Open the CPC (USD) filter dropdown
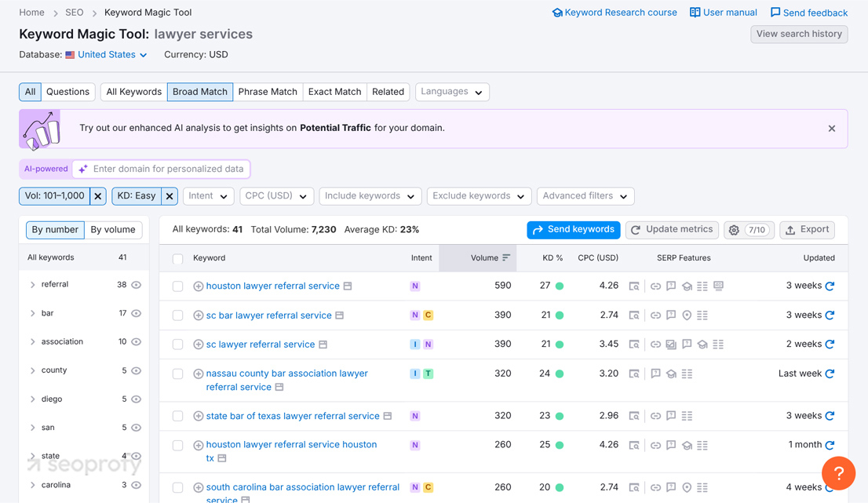This screenshot has height=503, width=868. [x=276, y=196]
